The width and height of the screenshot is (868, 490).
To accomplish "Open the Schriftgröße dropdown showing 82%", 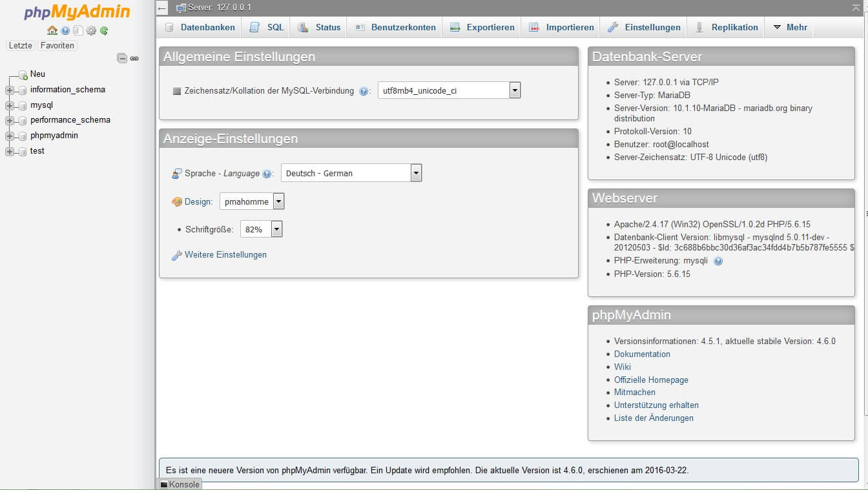I will click(262, 229).
